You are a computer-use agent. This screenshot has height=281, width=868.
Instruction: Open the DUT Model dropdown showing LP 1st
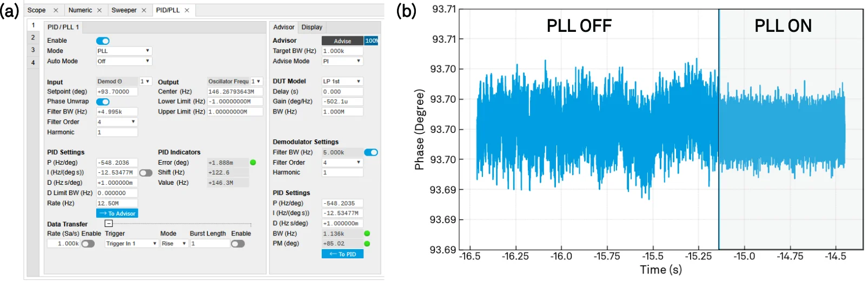(x=342, y=82)
